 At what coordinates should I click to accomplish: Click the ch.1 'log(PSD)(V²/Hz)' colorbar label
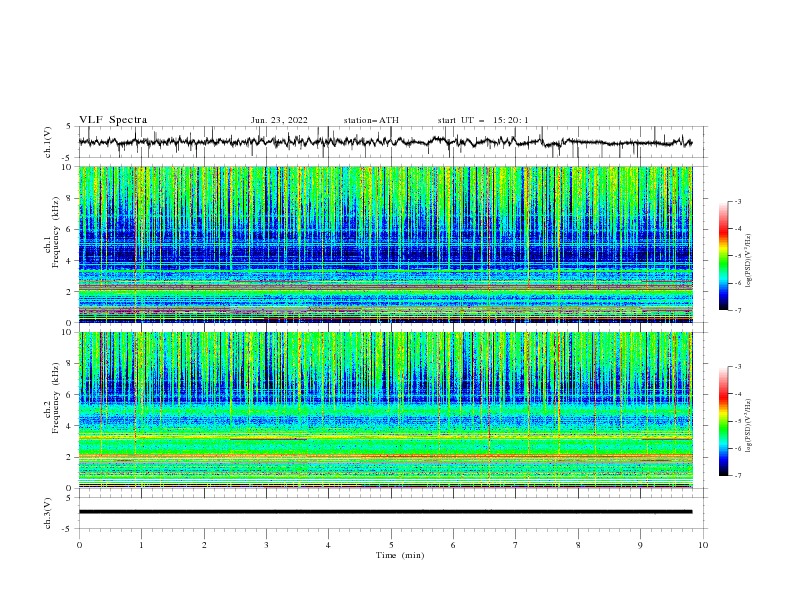[x=749, y=261]
